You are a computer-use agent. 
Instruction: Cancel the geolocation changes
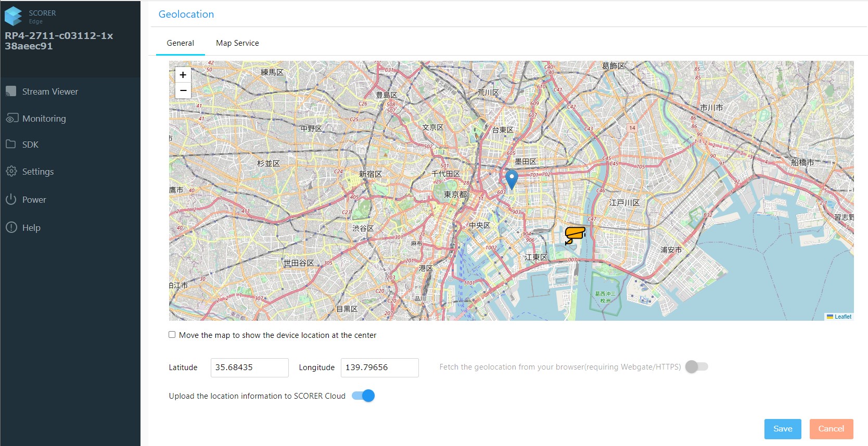coord(831,429)
